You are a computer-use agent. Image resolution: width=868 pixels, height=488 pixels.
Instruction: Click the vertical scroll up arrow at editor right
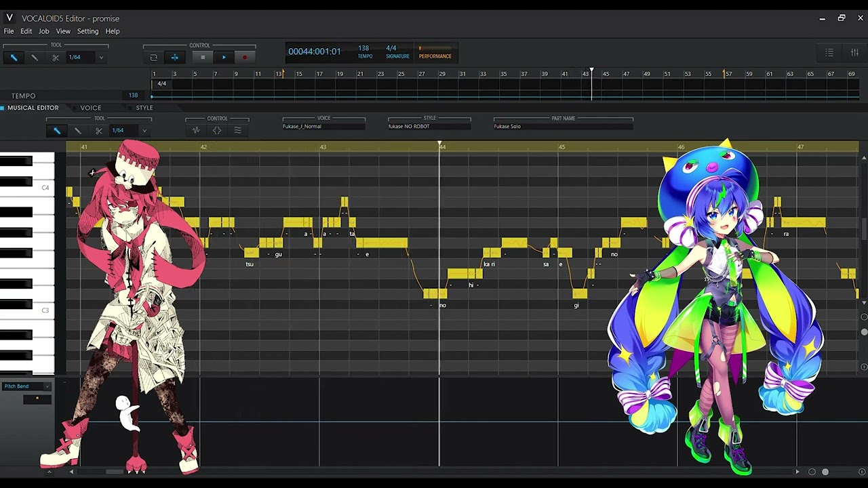(864, 158)
